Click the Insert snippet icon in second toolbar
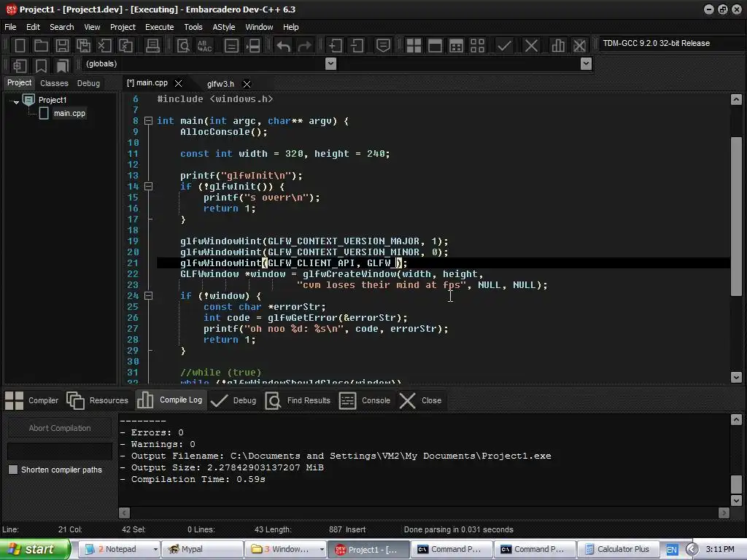This screenshot has width=747, height=560. (20, 65)
